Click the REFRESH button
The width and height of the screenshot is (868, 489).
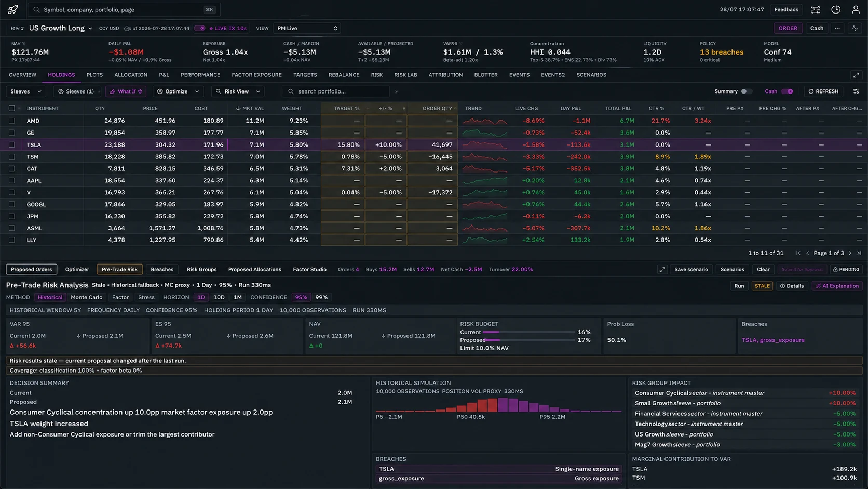pos(823,91)
